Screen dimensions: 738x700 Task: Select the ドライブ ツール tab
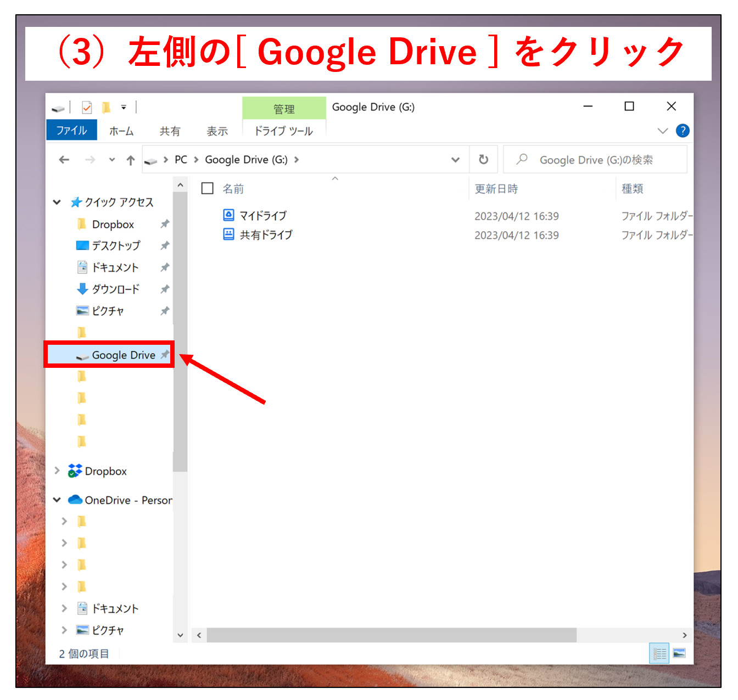283,131
